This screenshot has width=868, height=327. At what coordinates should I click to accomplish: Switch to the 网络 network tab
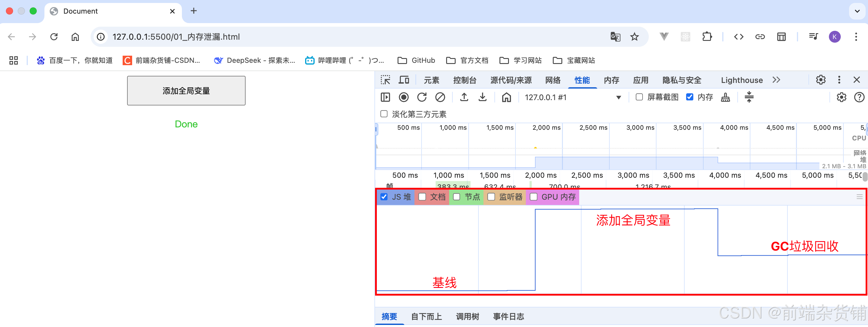point(553,80)
